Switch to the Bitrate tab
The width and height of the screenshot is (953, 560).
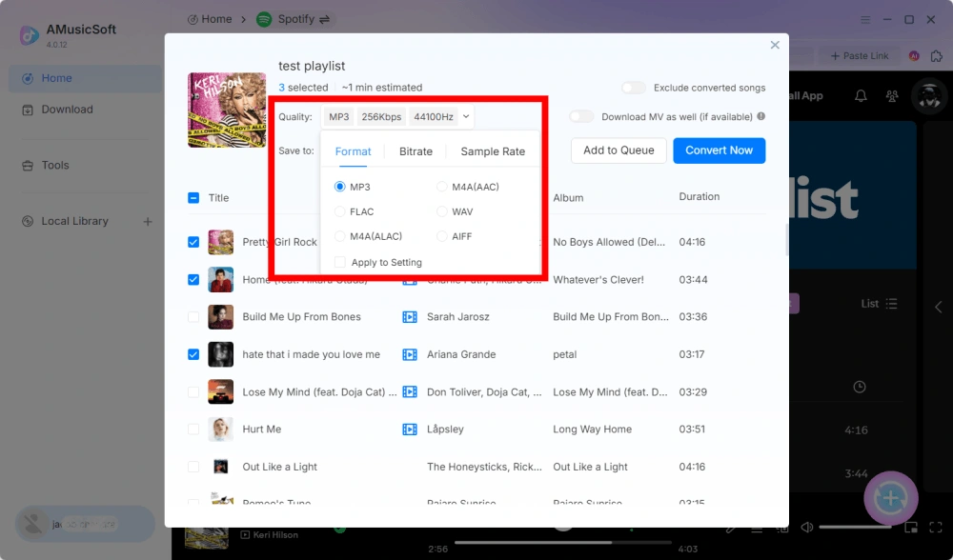pos(416,151)
